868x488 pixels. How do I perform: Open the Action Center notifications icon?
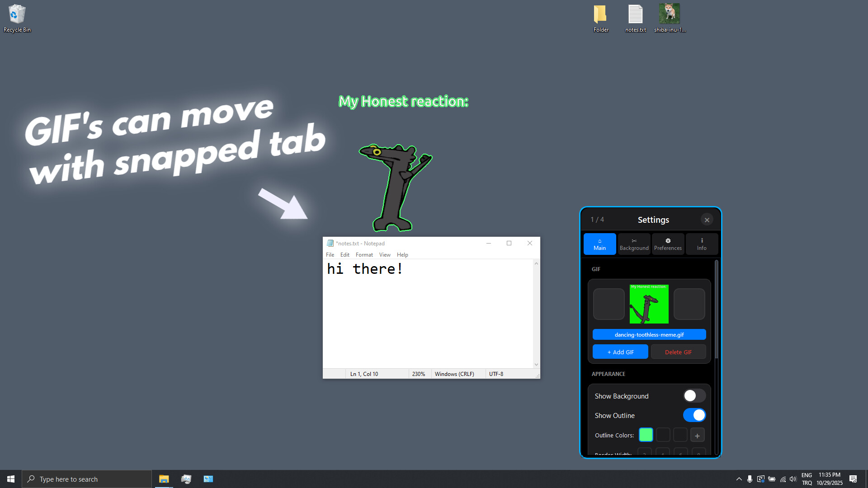click(854, 479)
